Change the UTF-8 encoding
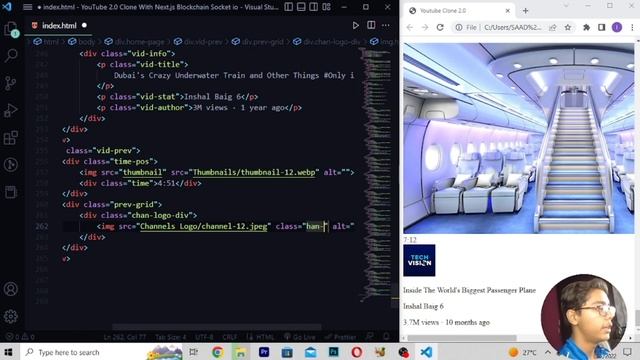 204,337
